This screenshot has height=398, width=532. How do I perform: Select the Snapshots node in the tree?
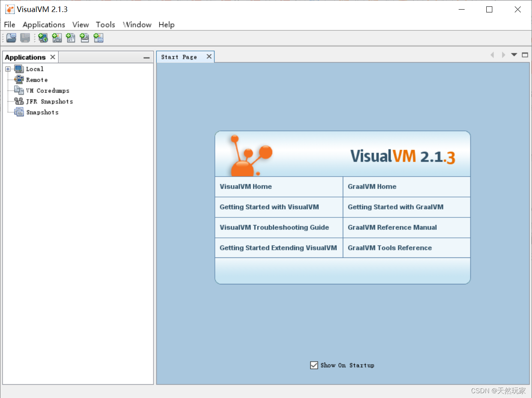tap(42, 112)
